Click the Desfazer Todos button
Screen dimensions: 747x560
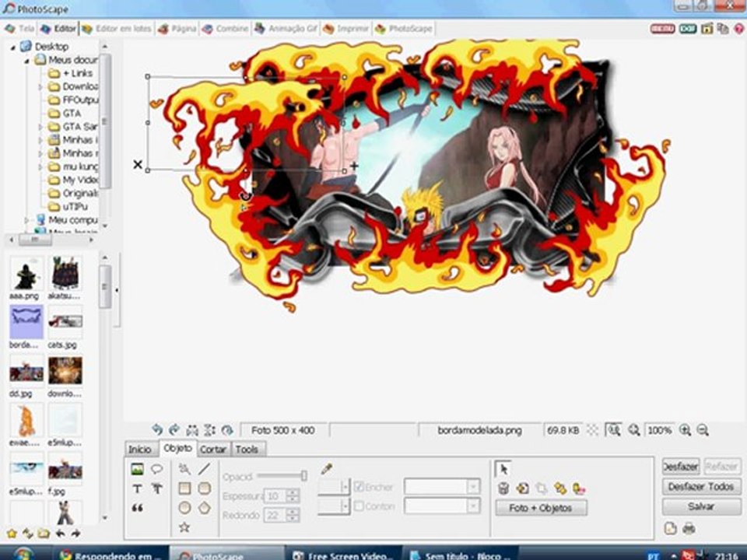(701, 487)
